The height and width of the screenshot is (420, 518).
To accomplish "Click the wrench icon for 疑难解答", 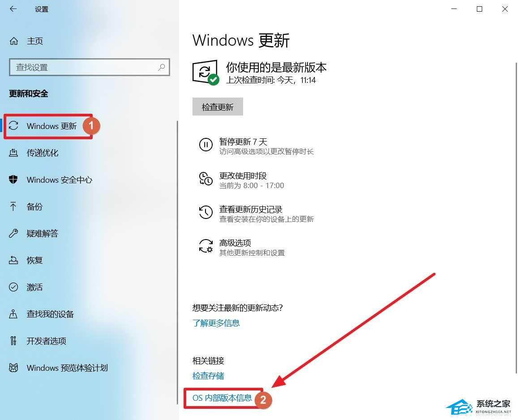I will 13,233.
